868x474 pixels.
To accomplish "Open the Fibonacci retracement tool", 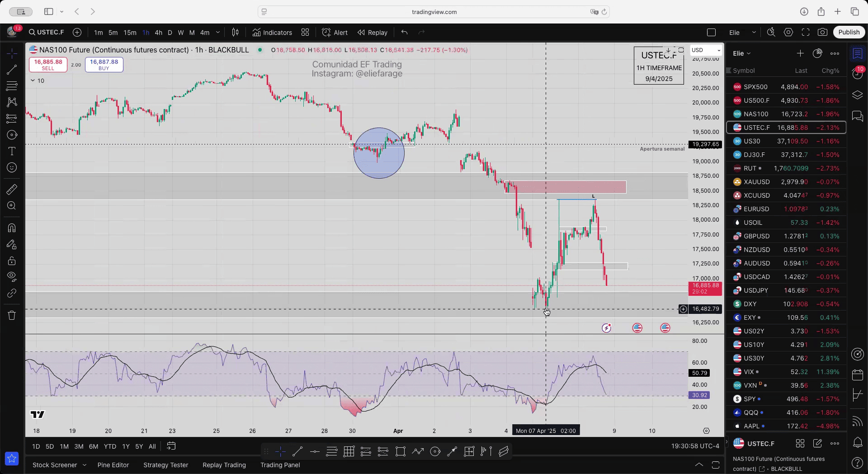I will 12,86.
